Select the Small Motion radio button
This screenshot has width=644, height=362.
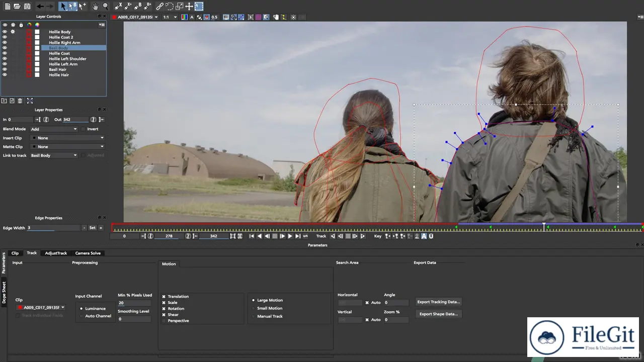point(253,308)
